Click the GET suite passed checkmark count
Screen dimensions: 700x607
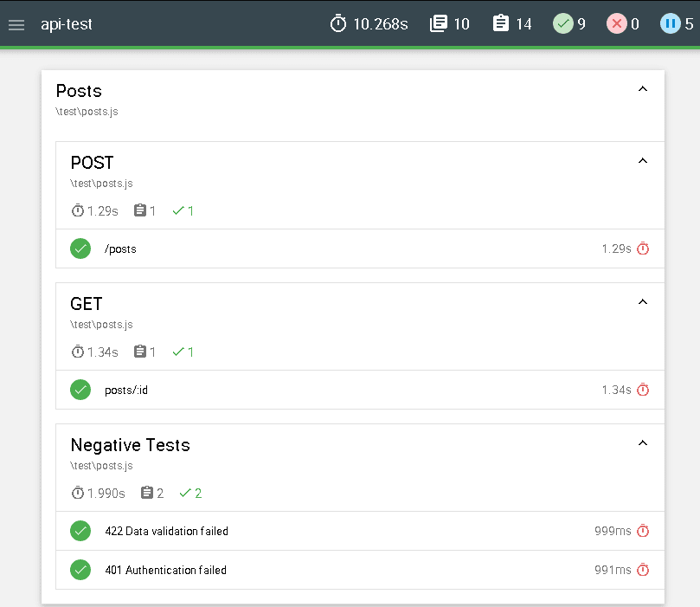(x=183, y=352)
